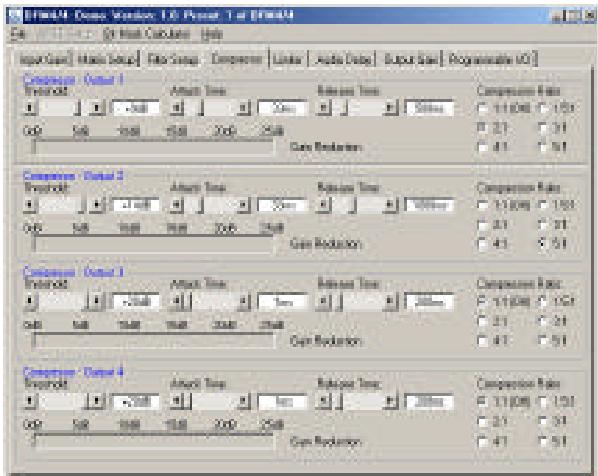Click Output 4 threshold scrollbar right arrow
Image resolution: width=598 pixels, height=476 pixels.
[x=97, y=401]
